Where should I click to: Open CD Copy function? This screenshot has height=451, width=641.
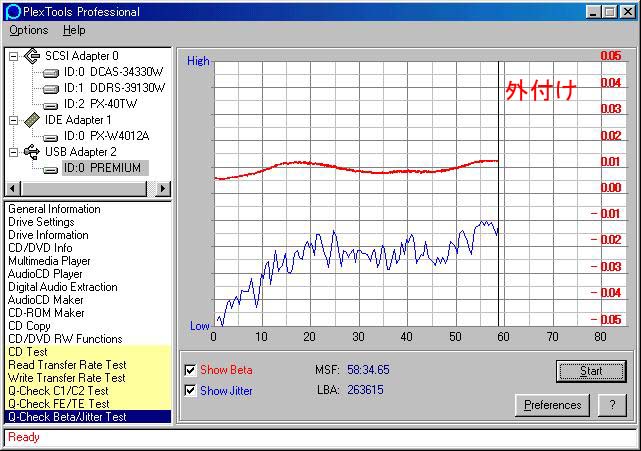tap(29, 326)
